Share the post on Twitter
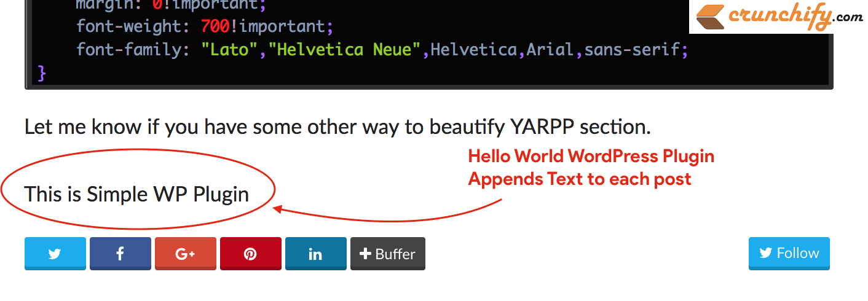Viewport: 868px width, 301px height. click(x=55, y=254)
